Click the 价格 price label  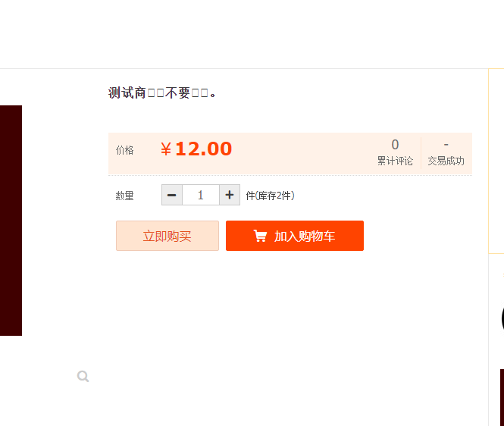pyautogui.click(x=125, y=150)
